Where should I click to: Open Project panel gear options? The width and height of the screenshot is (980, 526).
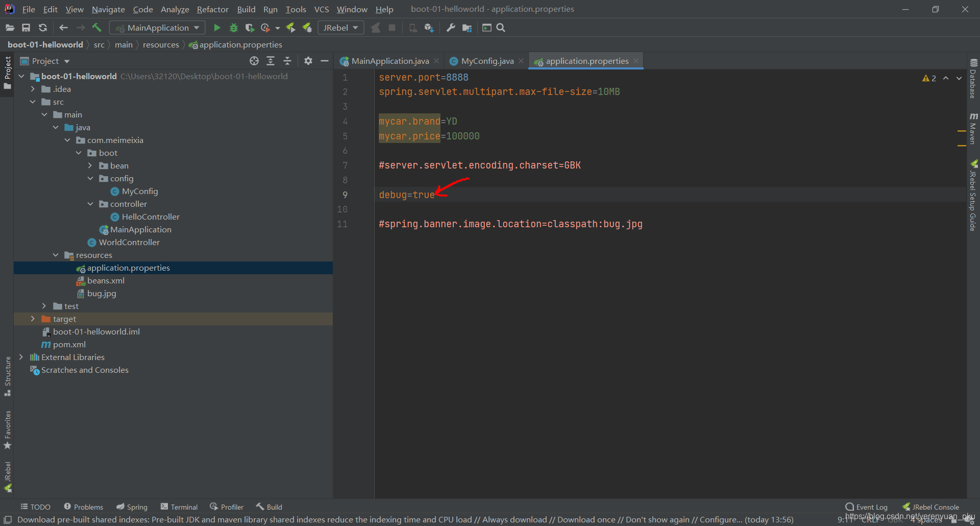point(308,61)
